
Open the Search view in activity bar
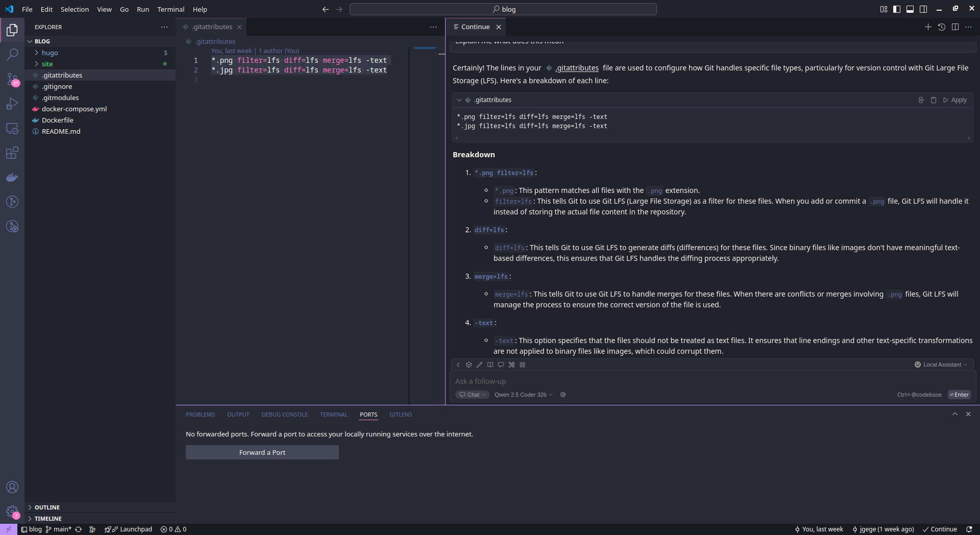click(x=12, y=55)
